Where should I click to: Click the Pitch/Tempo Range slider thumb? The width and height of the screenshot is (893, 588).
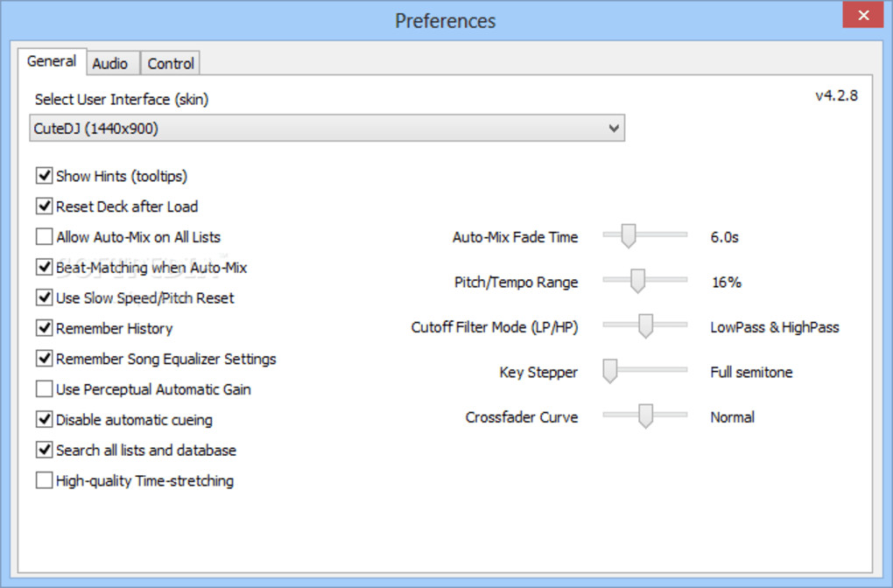pos(638,281)
